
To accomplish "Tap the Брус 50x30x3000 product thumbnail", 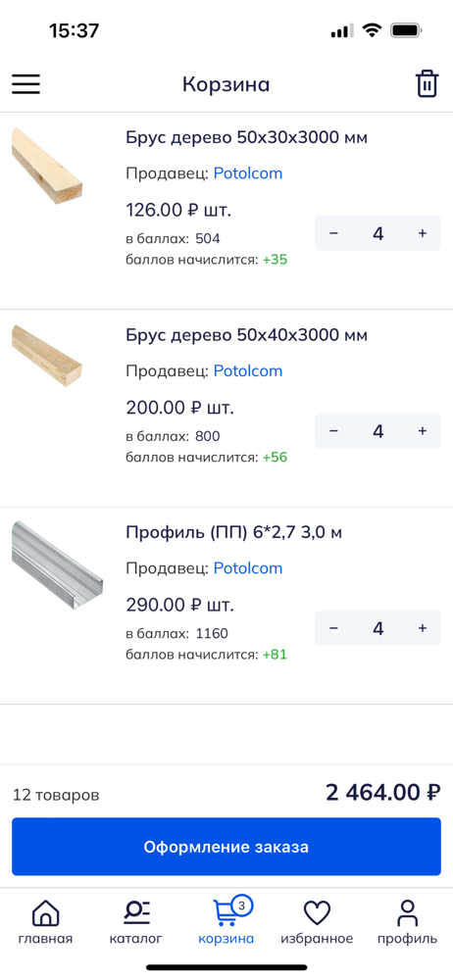I will 47,163.
